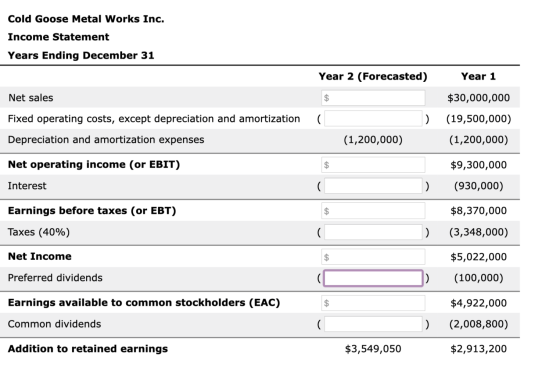Select the Year 2 EAC input field
The image size is (560, 367).
[x=373, y=303]
